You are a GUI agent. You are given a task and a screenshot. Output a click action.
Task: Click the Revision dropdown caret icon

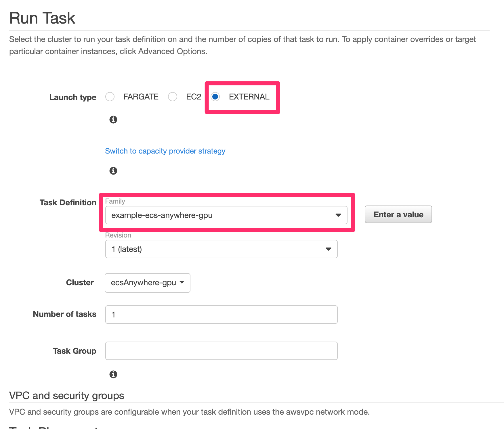click(328, 249)
